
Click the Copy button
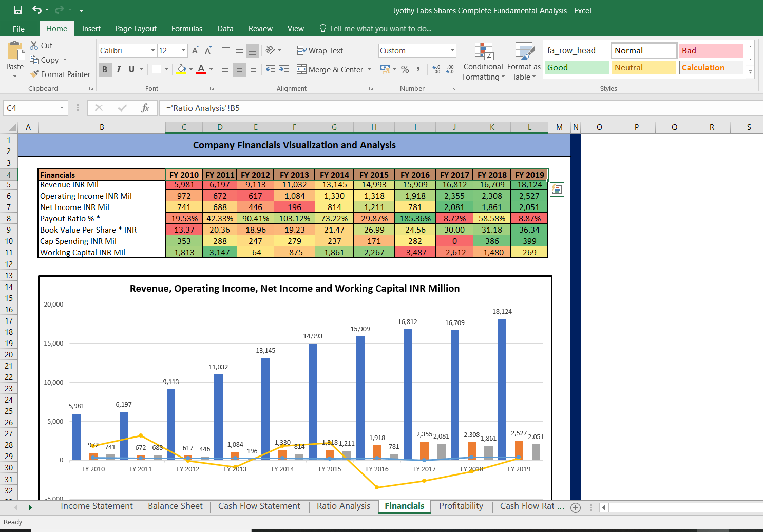point(45,60)
